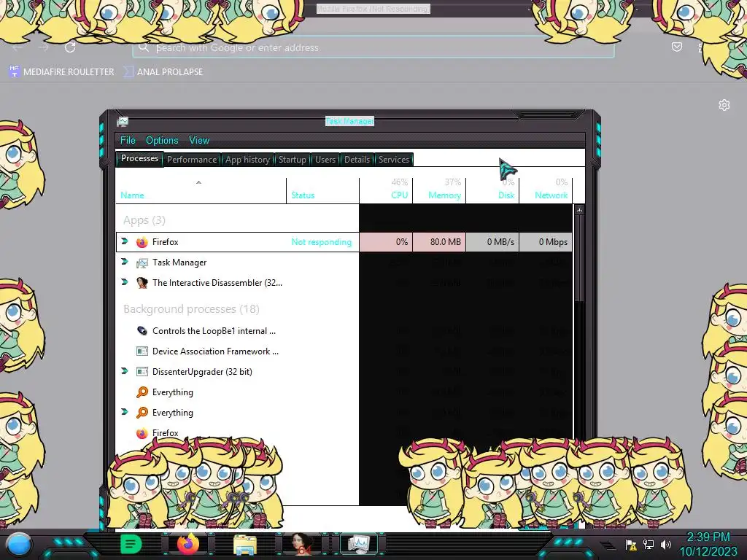Open the File menu in Task Manager
Viewport: 747px width, 560px height.
click(x=128, y=140)
